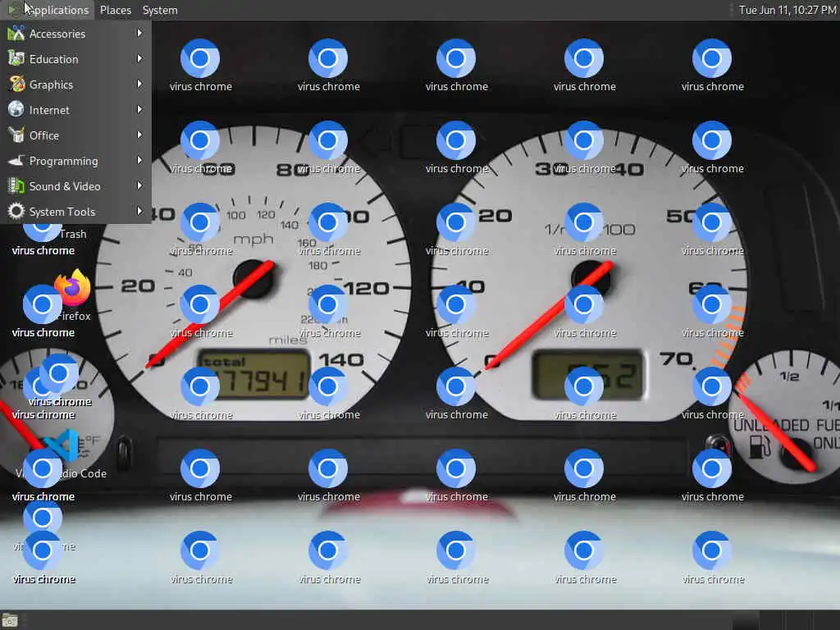
Task: Click the Graphics paint palette icon
Action: pos(16,84)
